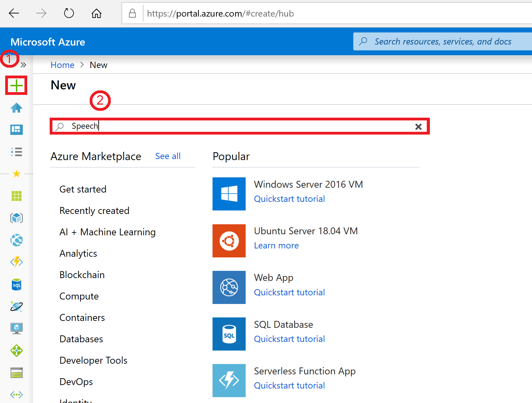Select Compute category
Screen dimensions: 532x403
[x=79, y=296]
